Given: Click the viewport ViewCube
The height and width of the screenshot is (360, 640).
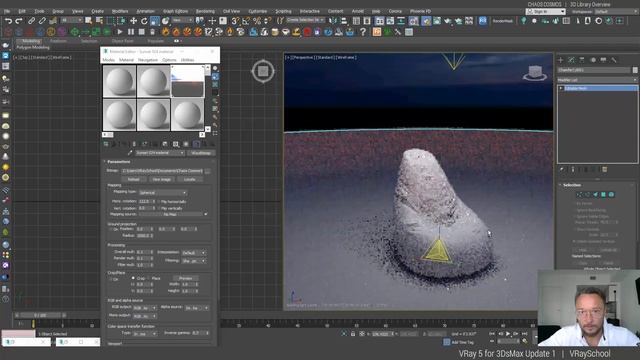Looking at the screenshot, I should pyautogui.click(x=535, y=73).
